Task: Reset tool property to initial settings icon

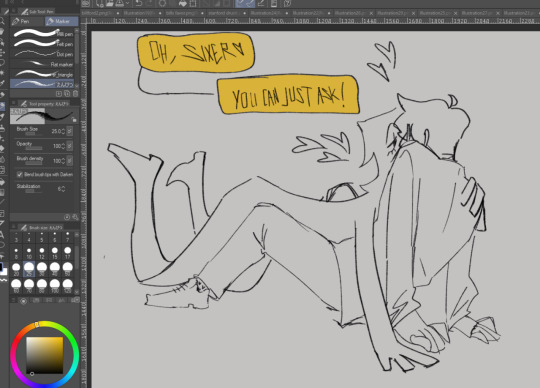Action: [67, 217]
